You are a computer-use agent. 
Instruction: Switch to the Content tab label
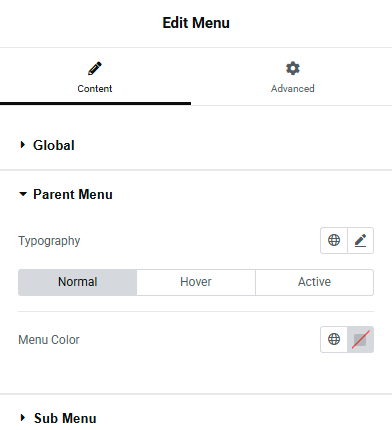coord(95,89)
